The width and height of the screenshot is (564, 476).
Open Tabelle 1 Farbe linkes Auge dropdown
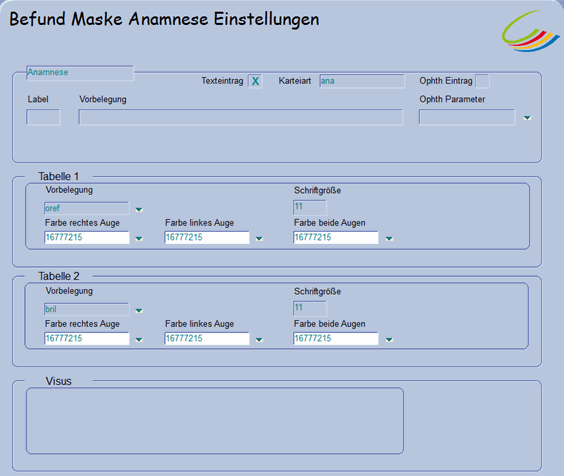(259, 239)
